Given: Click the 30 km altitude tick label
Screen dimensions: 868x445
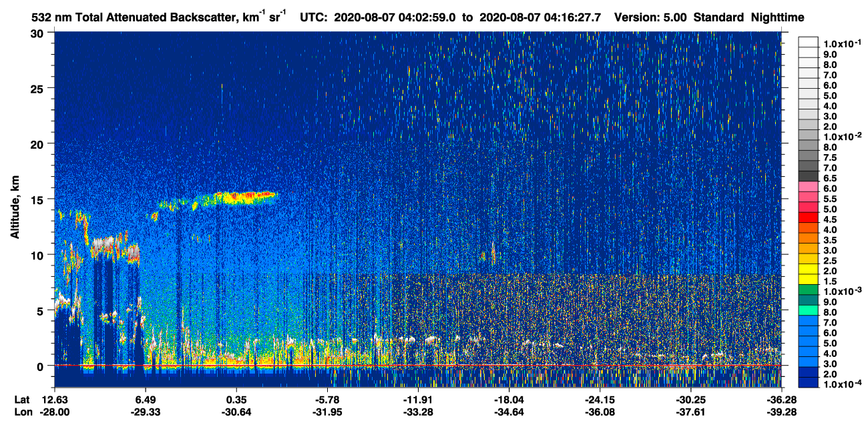Looking at the screenshot, I should pos(38,33).
